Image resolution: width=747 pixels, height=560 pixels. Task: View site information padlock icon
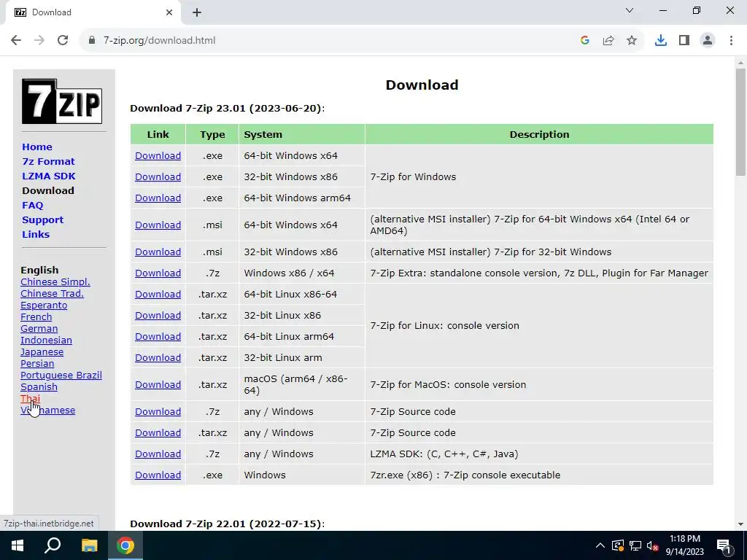pos(92,41)
